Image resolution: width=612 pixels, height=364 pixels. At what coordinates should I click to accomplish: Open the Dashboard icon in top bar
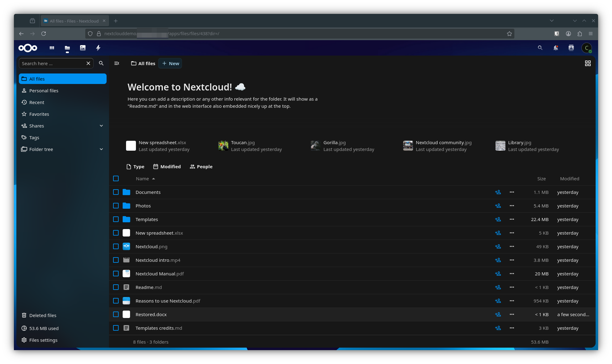click(x=52, y=48)
